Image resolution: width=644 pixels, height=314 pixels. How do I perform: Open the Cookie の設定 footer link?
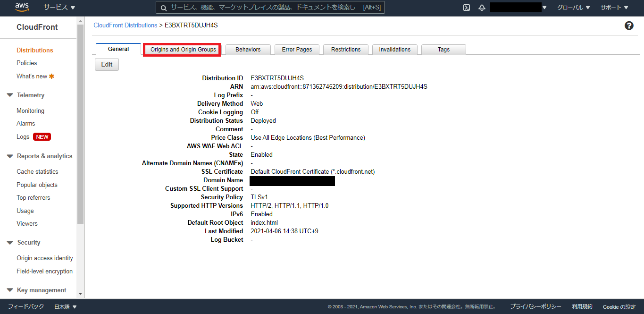point(619,307)
